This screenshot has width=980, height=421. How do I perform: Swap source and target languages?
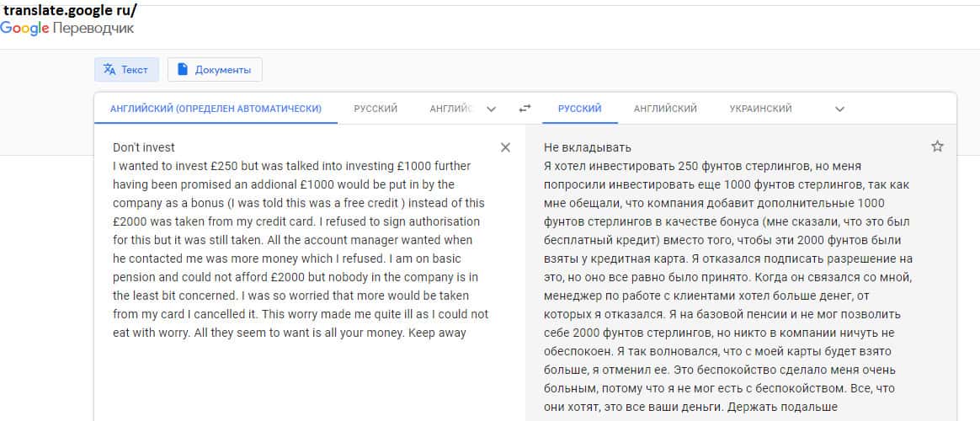[525, 109]
